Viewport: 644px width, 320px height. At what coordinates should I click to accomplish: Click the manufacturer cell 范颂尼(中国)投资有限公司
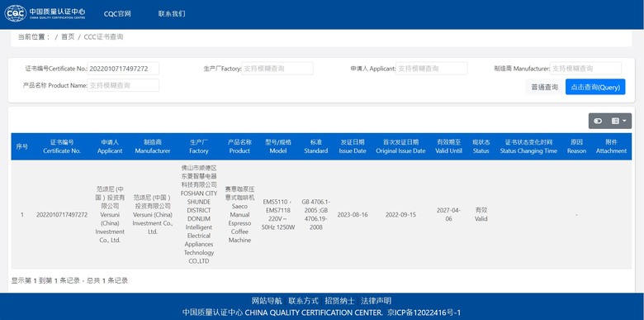153,215
